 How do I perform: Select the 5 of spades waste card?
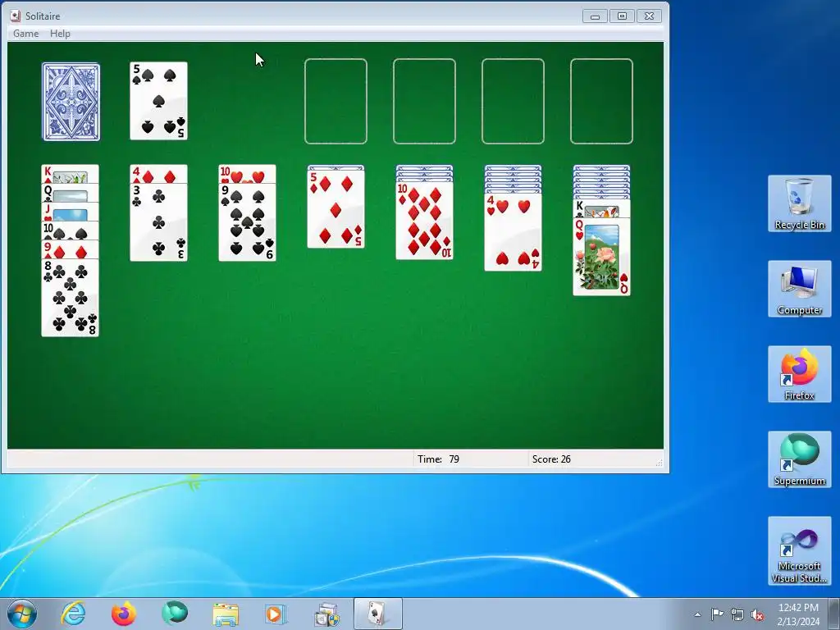click(158, 101)
